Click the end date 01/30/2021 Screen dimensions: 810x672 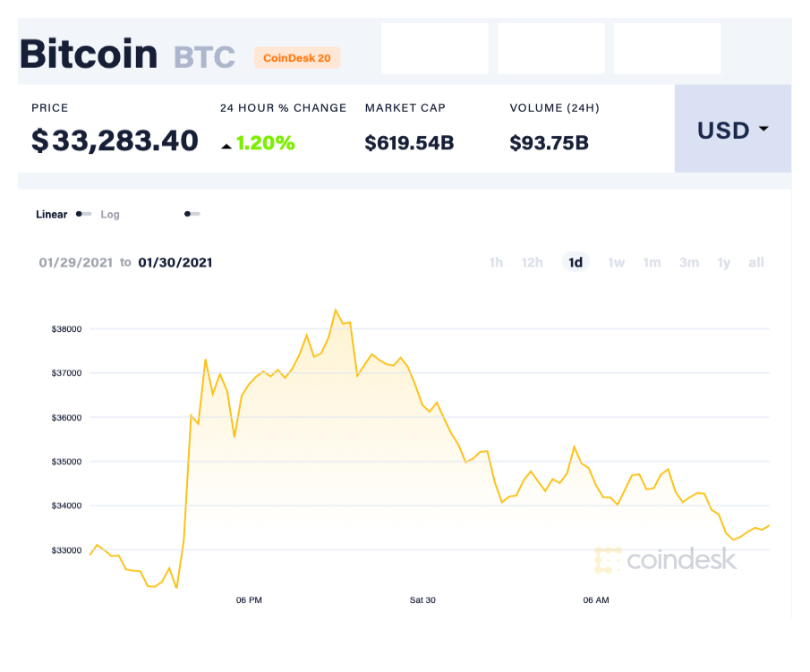[175, 262]
